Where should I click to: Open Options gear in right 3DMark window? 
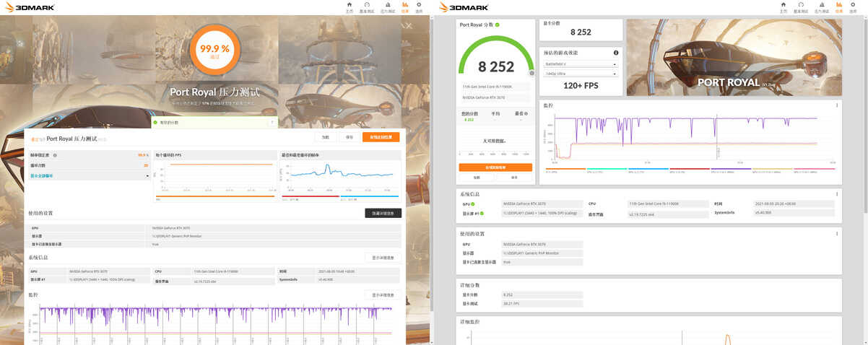853,7
